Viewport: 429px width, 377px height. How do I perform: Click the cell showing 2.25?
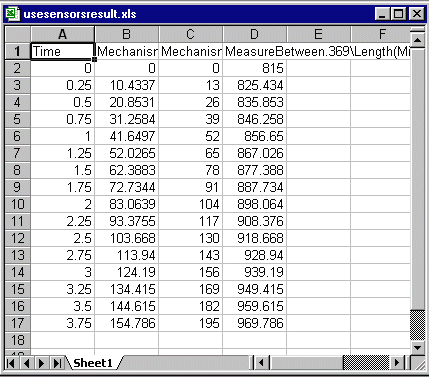tap(63, 221)
